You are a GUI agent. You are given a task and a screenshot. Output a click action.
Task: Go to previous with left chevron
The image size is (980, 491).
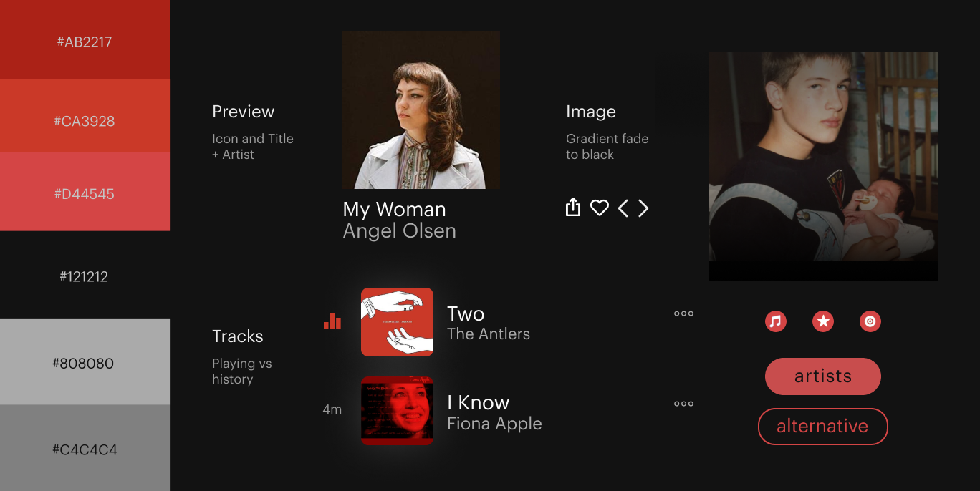click(x=623, y=208)
